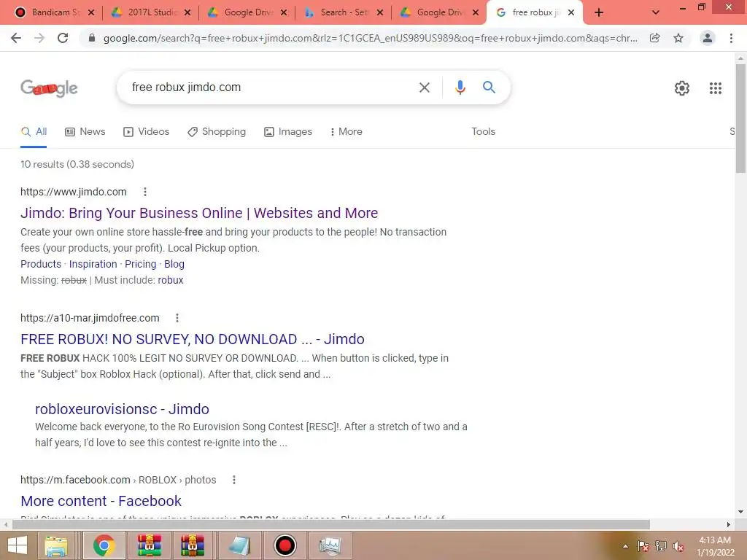Image resolution: width=747 pixels, height=560 pixels.
Task: Select the Shopping results filter
Action: (217, 132)
